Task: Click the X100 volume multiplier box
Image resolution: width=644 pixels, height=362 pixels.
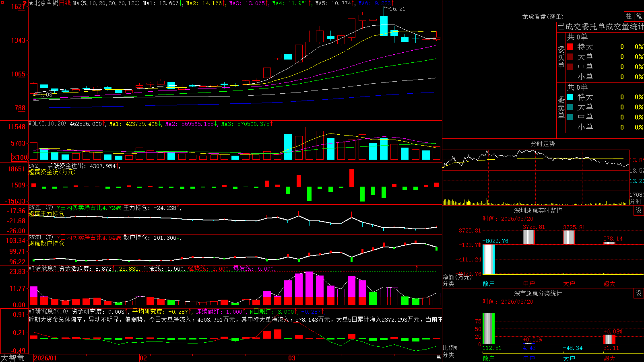Action: (x=19, y=157)
